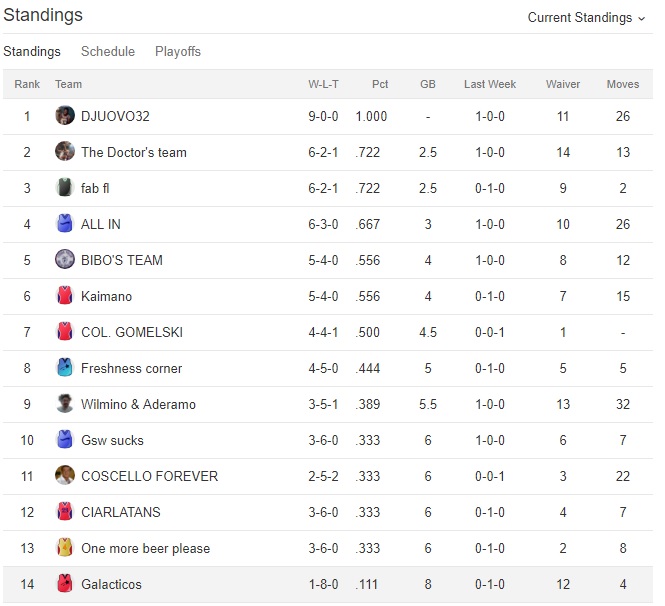Click The Doctor's team avatar icon
The width and height of the screenshot is (665, 606).
[65, 152]
